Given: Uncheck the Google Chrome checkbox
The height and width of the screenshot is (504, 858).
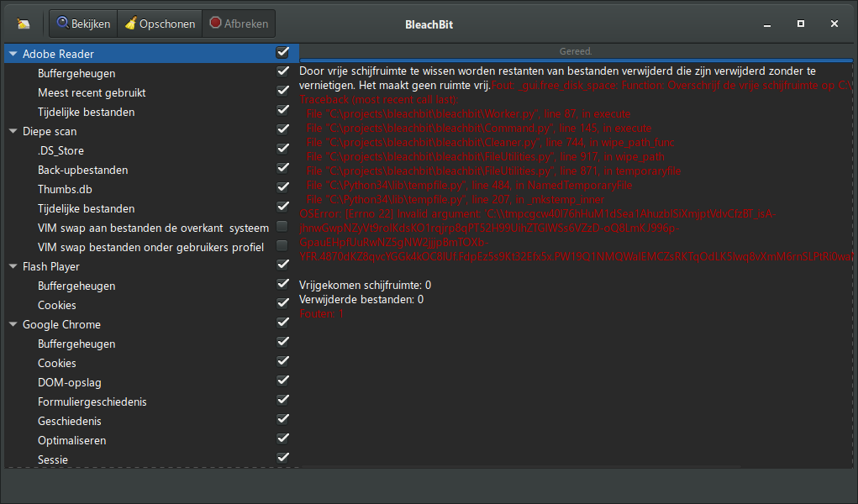Looking at the screenshot, I should point(282,323).
